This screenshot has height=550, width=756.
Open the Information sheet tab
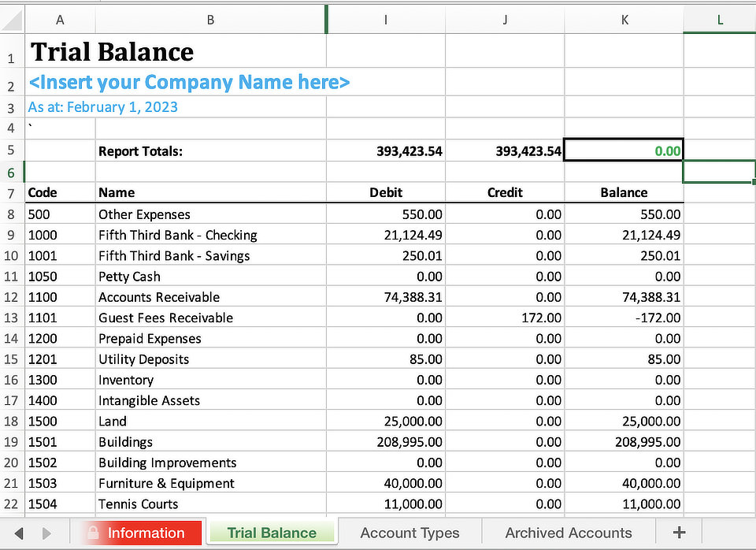pyautogui.click(x=144, y=533)
